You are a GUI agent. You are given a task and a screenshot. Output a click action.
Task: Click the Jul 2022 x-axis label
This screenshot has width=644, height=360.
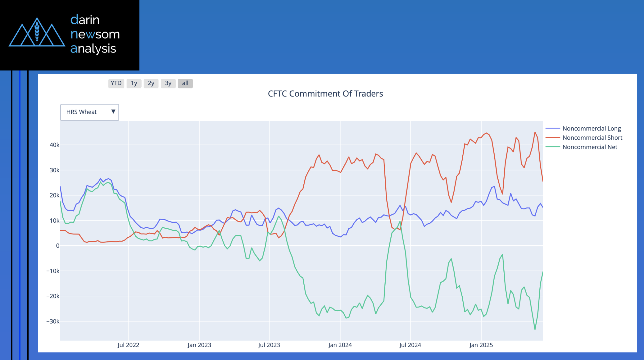[x=128, y=345]
